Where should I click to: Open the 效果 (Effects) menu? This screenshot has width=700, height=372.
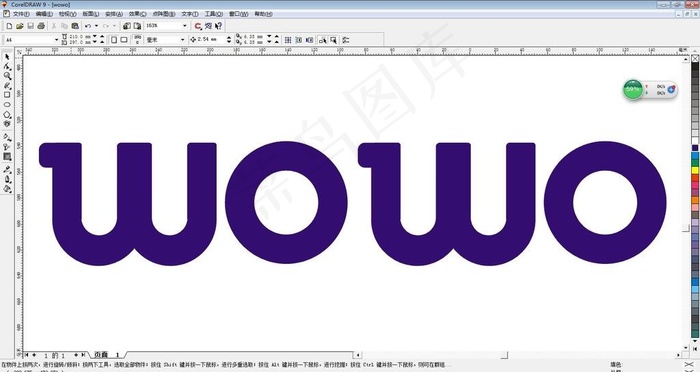click(138, 14)
